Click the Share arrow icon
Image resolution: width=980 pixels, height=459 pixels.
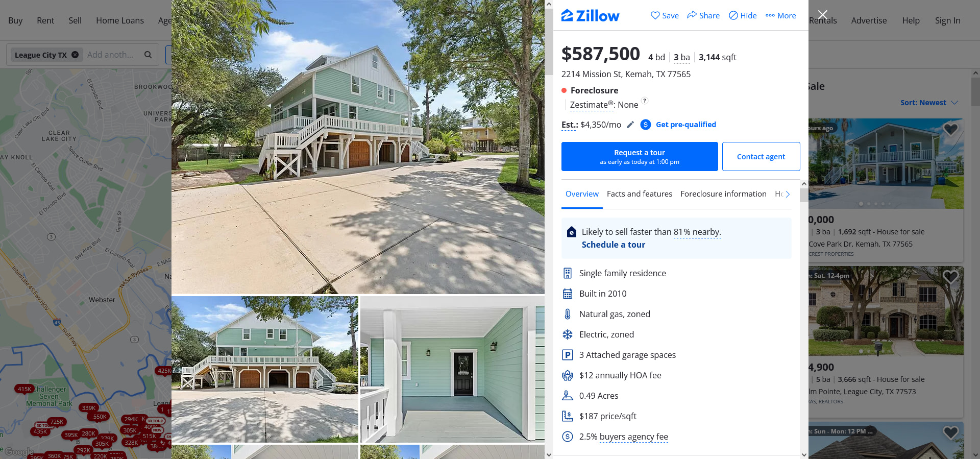point(692,15)
